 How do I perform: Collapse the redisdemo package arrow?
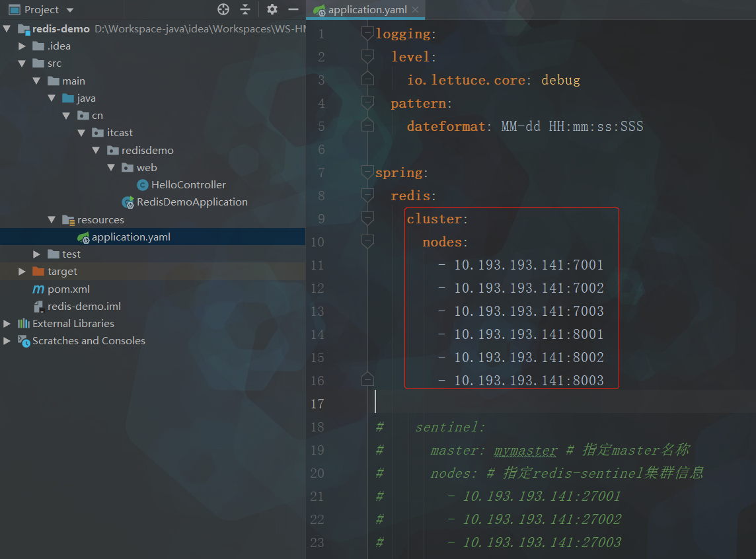point(96,151)
